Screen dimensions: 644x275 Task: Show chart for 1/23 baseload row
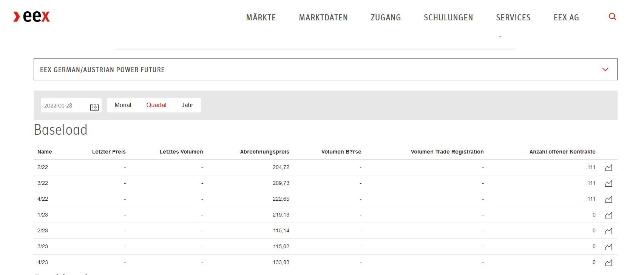(608, 215)
